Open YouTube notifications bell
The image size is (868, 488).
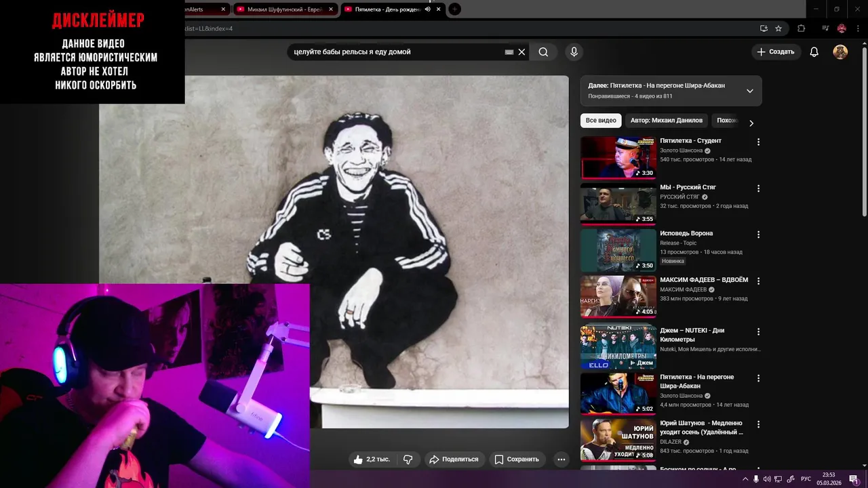(814, 52)
